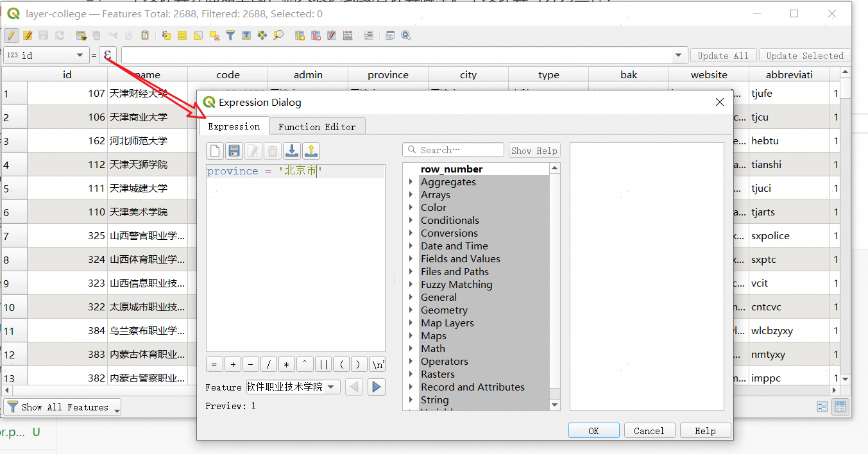Image resolution: width=868 pixels, height=454 pixels.
Task: Click Zoom map to selected rows icon
Action: [278, 36]
